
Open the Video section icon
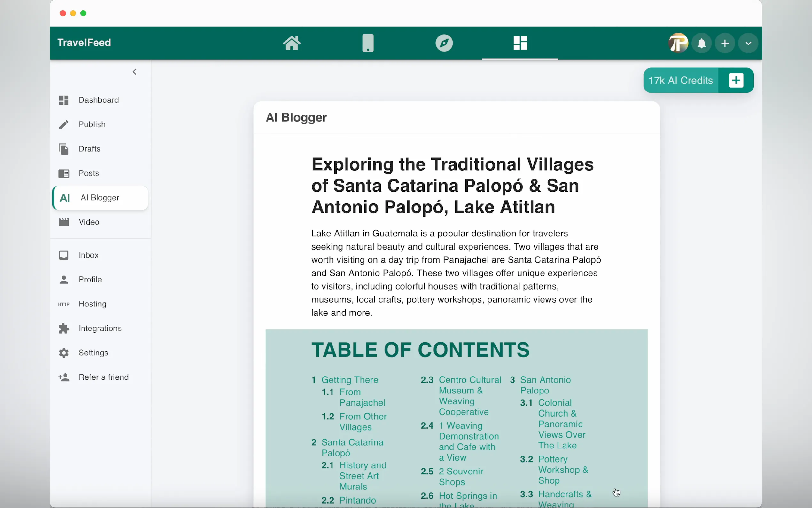click(64, 222)
